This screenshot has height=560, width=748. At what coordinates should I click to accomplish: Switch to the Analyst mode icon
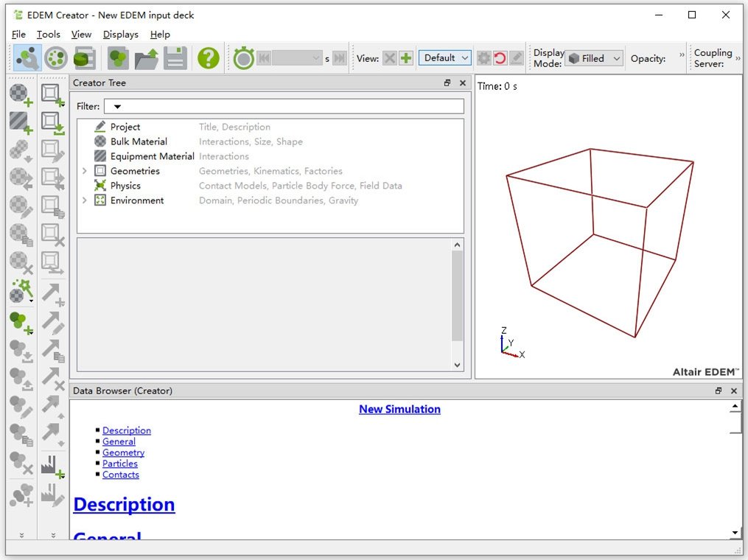point(85,58)
